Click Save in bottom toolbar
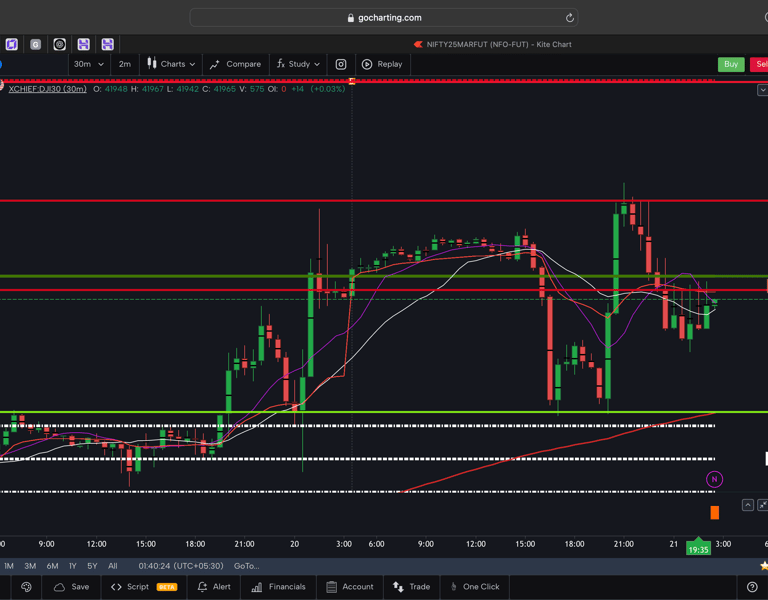 72,587
